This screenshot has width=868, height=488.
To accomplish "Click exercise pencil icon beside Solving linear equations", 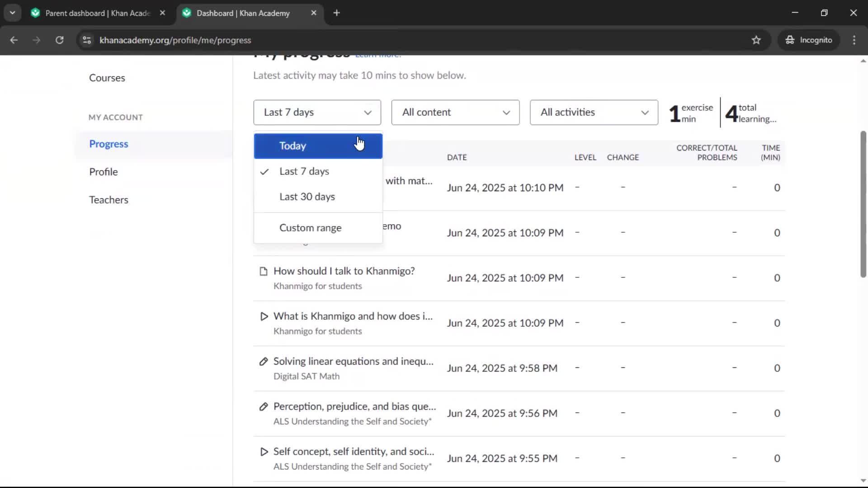I will click(264, 362).
